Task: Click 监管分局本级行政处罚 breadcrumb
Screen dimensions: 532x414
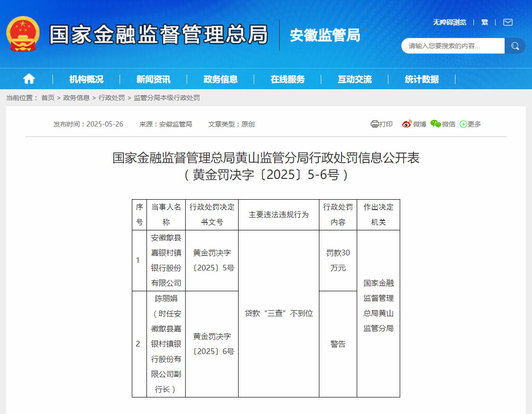Action: [x=167, y=98]
